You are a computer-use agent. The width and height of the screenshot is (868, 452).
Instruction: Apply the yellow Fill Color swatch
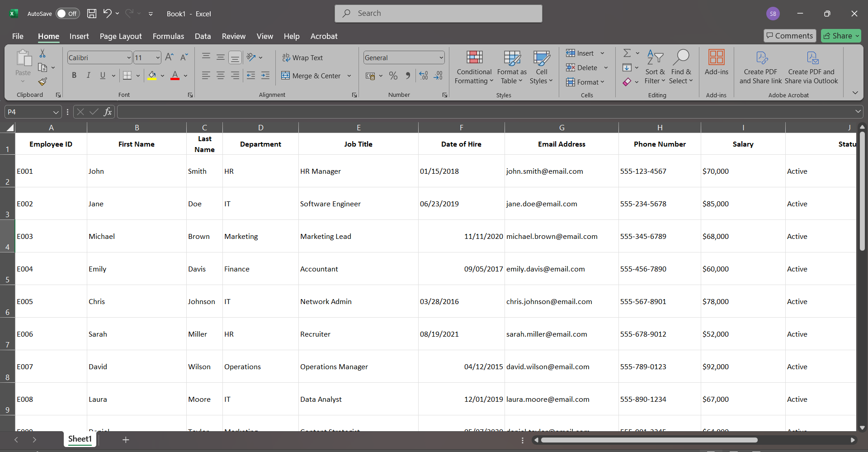(x=152, y=76)
